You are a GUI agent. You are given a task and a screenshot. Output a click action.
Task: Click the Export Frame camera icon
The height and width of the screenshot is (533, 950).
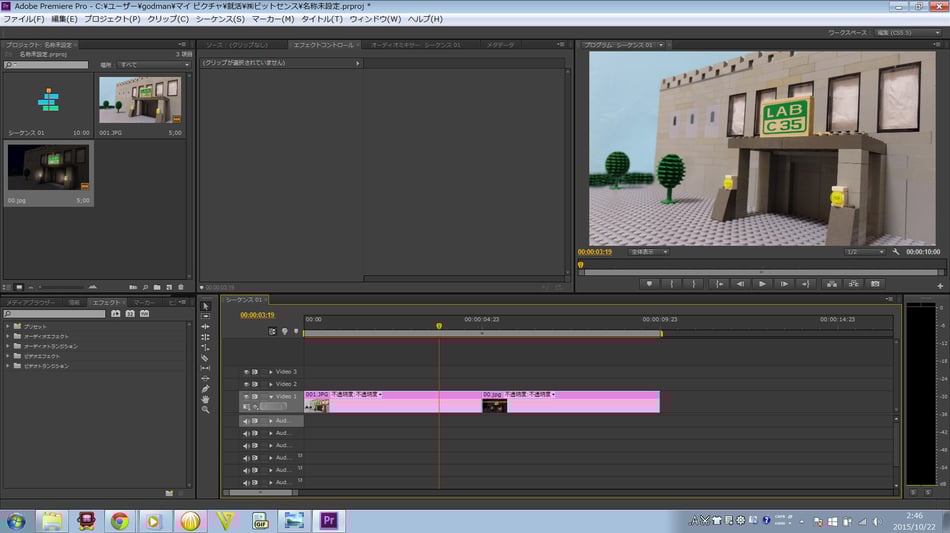coord(876,284)
